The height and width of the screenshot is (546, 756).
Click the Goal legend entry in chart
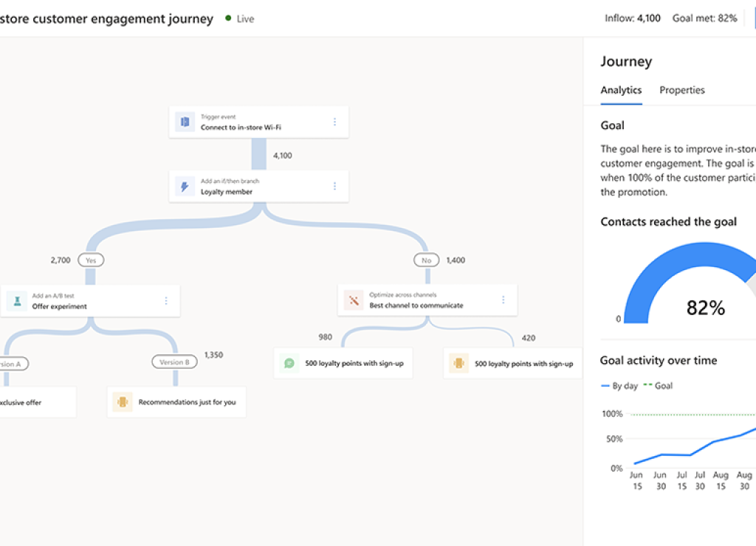click(658, 386)
